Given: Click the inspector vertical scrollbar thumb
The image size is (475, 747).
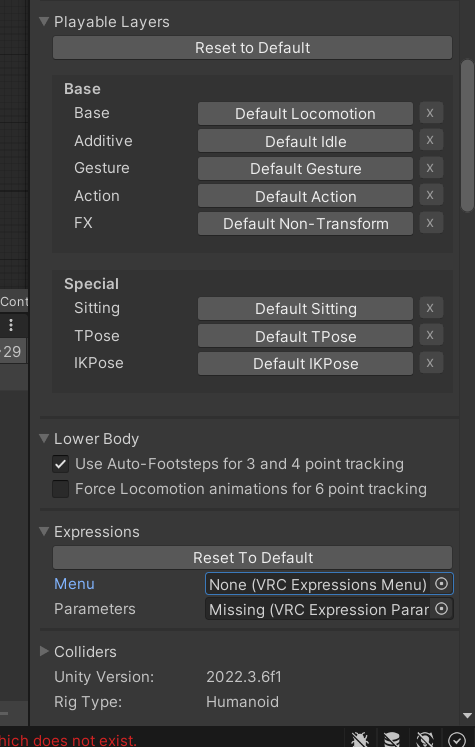Looking at the screenshot, I should pos(468,136).
